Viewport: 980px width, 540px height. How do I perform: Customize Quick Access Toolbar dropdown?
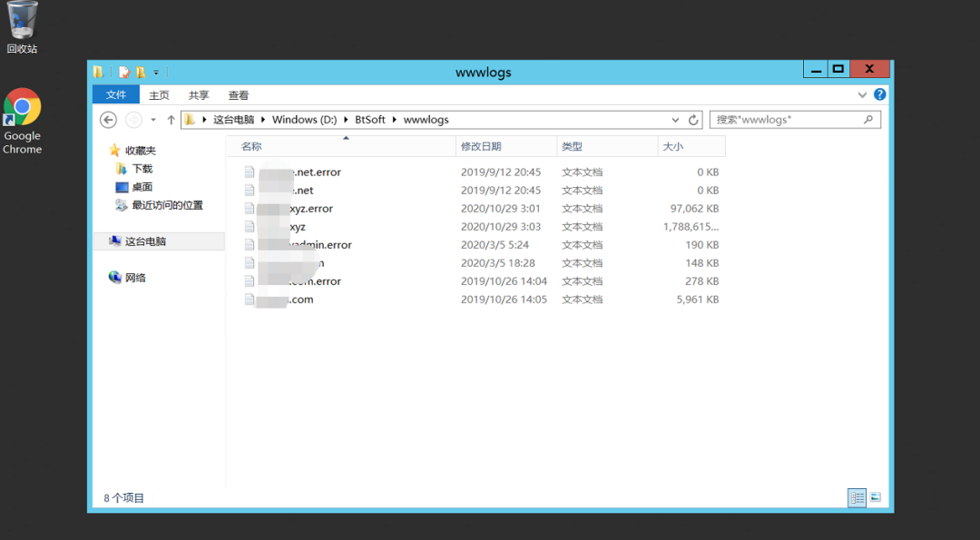(x=156, y=72)
